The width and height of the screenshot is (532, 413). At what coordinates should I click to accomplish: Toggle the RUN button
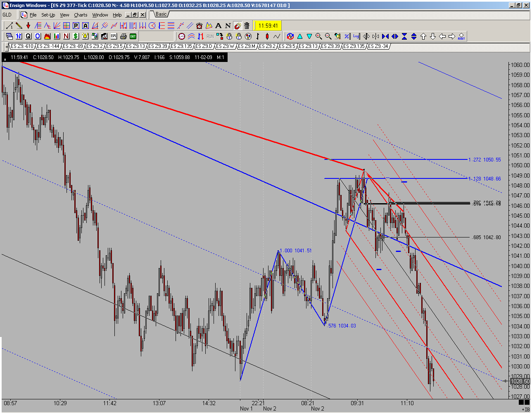click(x=210, y=36)
